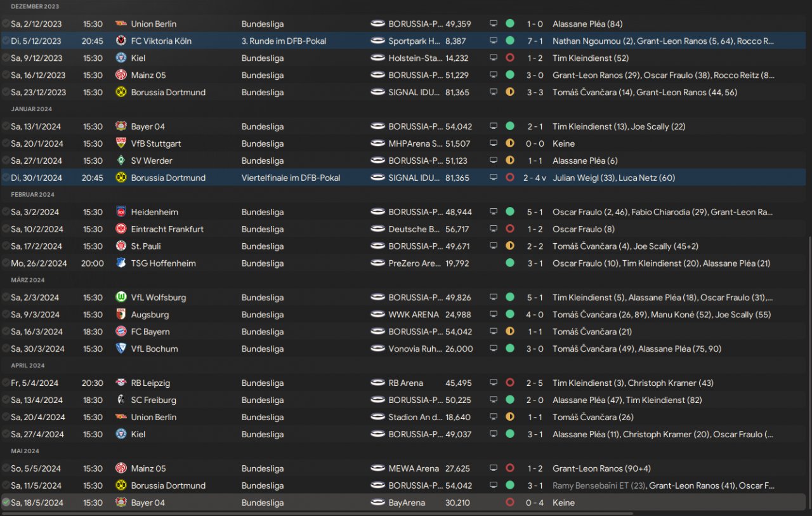812x516 pixels.
Task: Open the MEWA Arena stadium link
Action: click(x=414, y=470)
